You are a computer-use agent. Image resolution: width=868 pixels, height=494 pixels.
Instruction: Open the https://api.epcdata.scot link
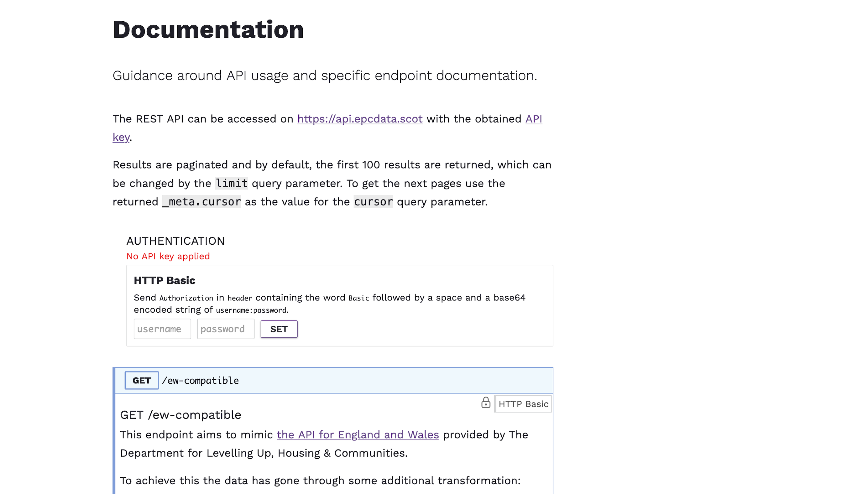(x=360, y=119)
